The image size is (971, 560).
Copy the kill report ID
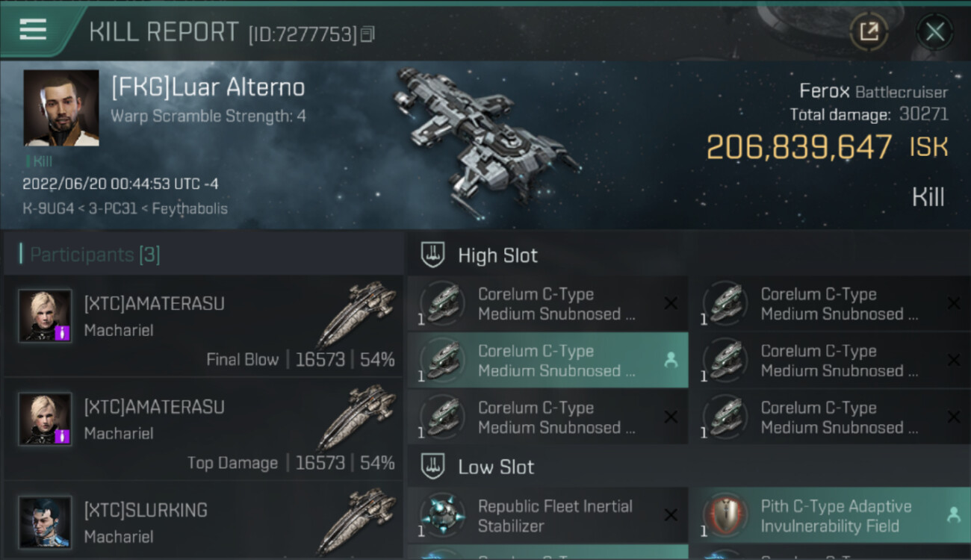click(367, 34)
